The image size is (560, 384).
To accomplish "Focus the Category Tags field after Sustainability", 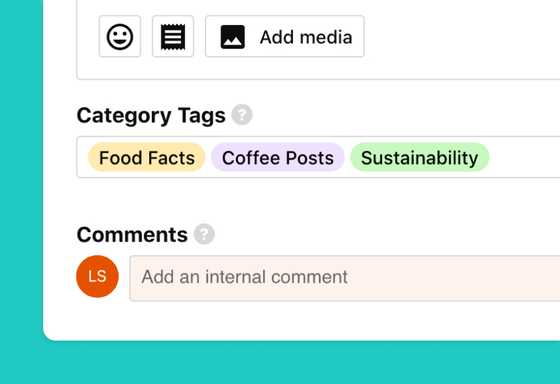I will pyautogui.click(x=523, y=157).
